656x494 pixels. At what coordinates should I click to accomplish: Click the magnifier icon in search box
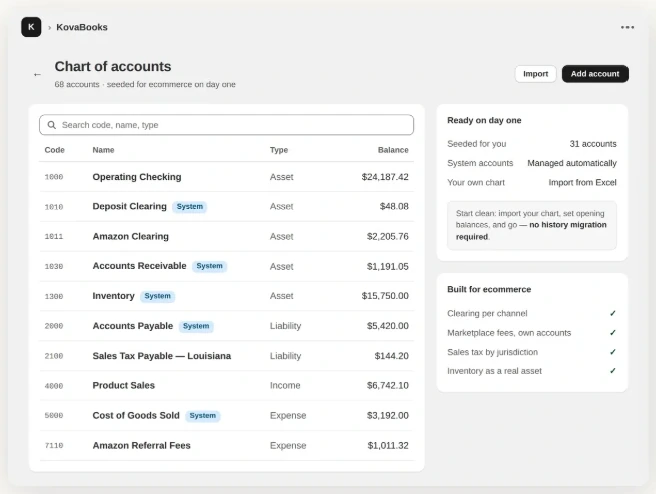point(51,125)
